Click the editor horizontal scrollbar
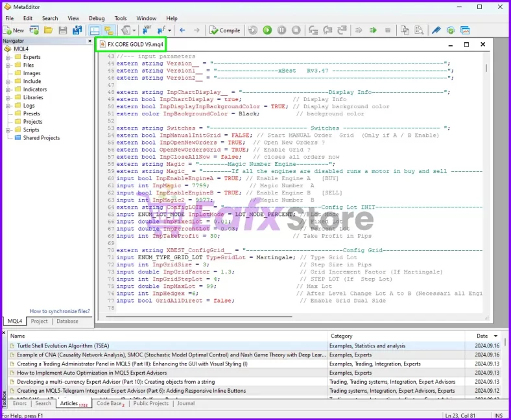 pos(199,316)
